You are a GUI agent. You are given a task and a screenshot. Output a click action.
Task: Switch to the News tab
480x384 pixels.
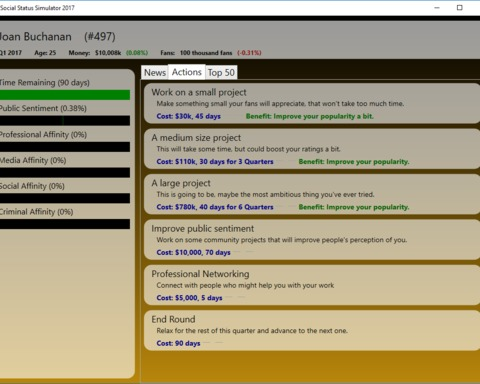point(155,72)
